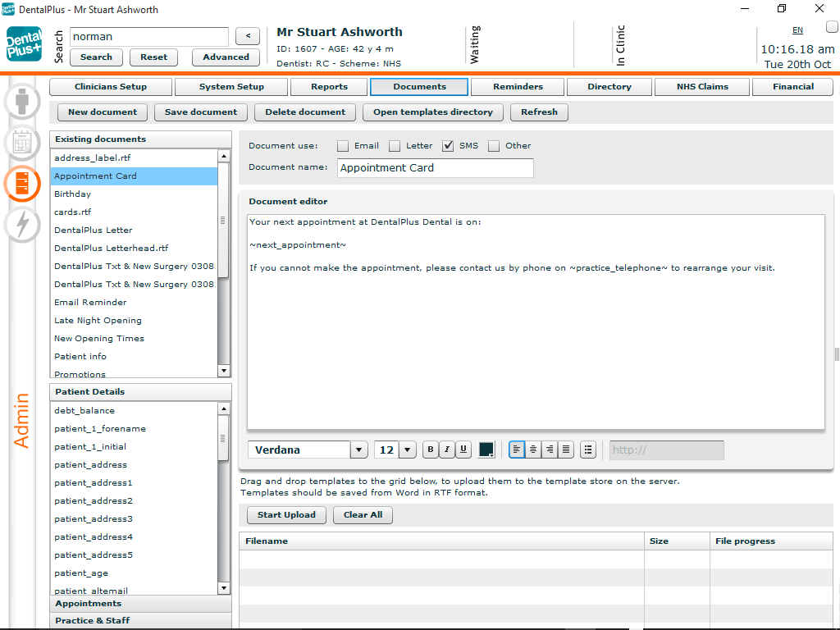Screen dimensions: 840x630
Task: Open the Verdana font family dropdown
Action: point(358,450)
